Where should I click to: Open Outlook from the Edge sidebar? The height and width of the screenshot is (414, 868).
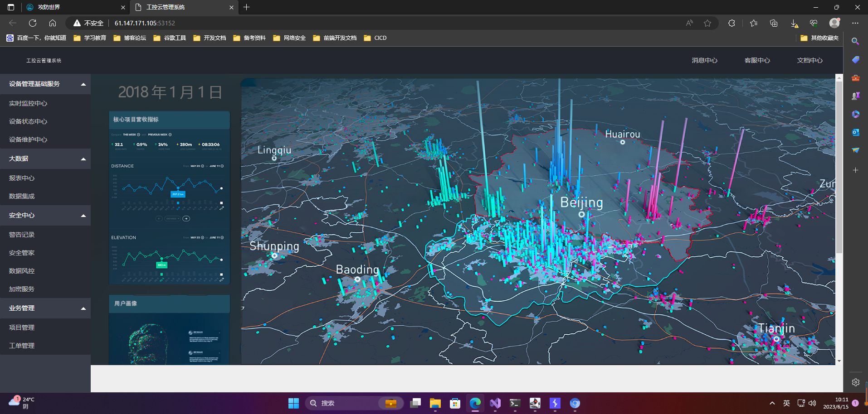point(855,132)
